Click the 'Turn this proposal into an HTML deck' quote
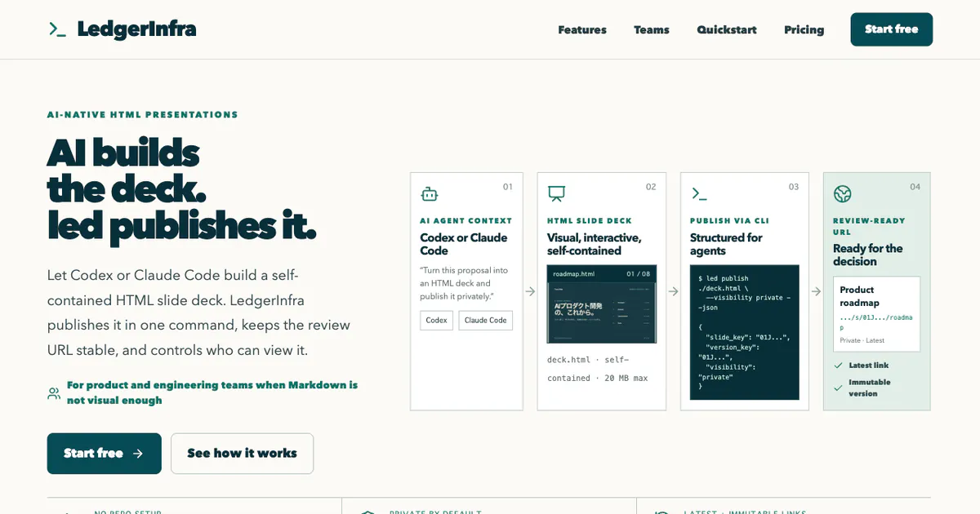This screenshot has width=980, height=514. point(465,283)
